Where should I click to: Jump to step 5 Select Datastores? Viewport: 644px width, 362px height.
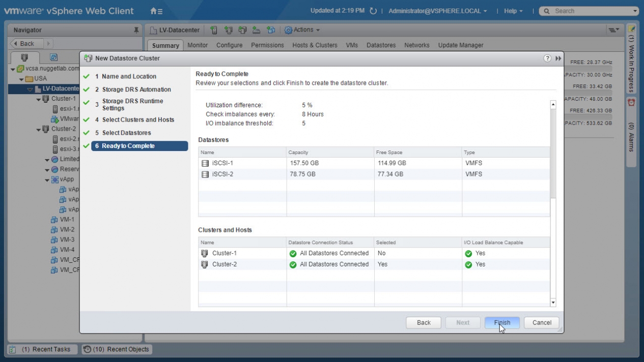tap(126, 133)
